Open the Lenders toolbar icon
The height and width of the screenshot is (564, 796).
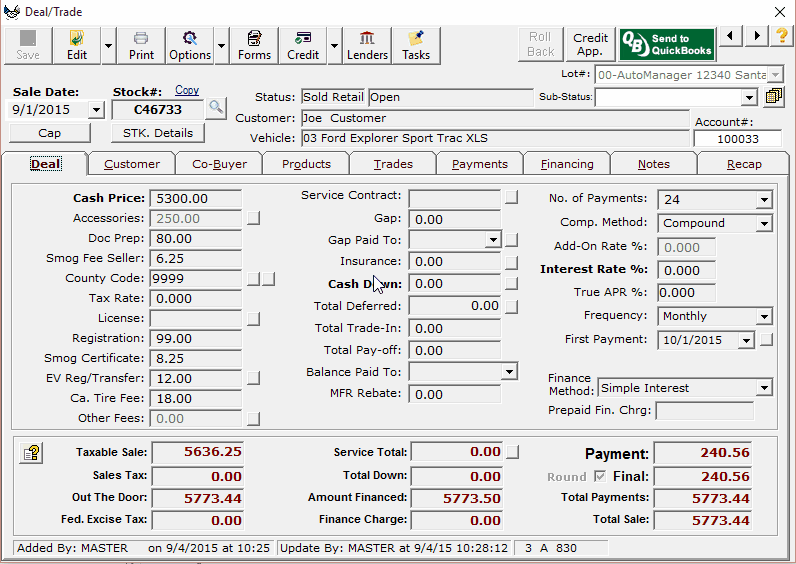pos(367,45)
